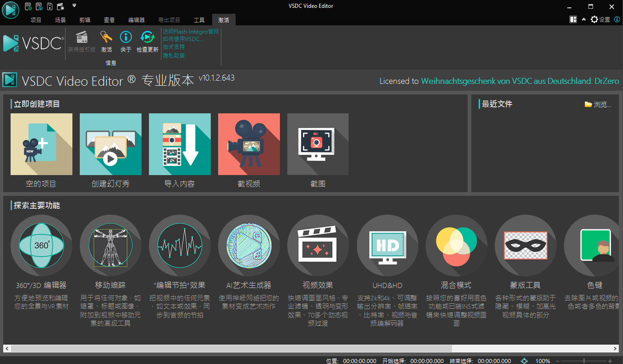
Task: Click the zoom in plus button
Action: 610,361
